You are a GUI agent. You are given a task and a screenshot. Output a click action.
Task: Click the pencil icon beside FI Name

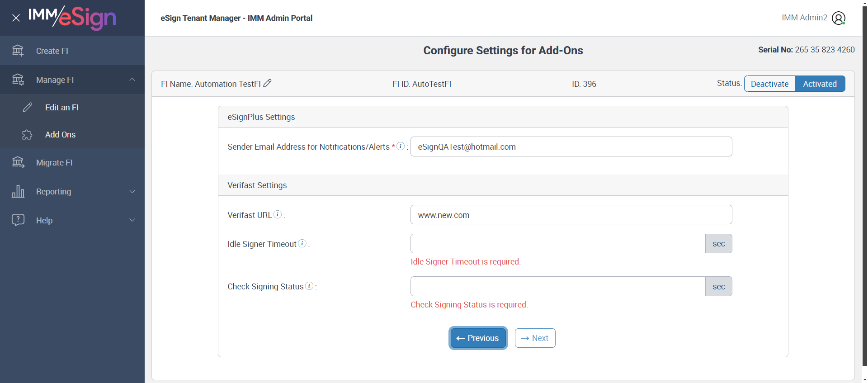pyautogui.click(x=267, y=83)
